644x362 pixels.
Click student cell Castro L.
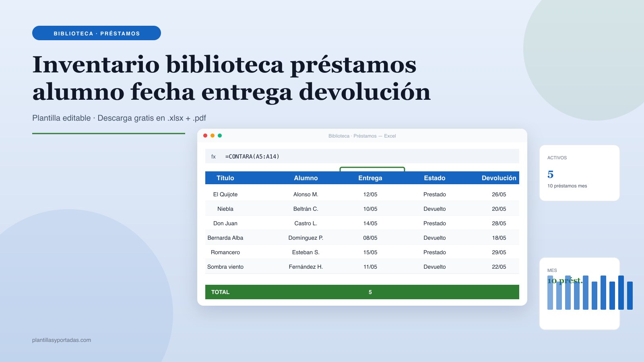click(306, 223)
